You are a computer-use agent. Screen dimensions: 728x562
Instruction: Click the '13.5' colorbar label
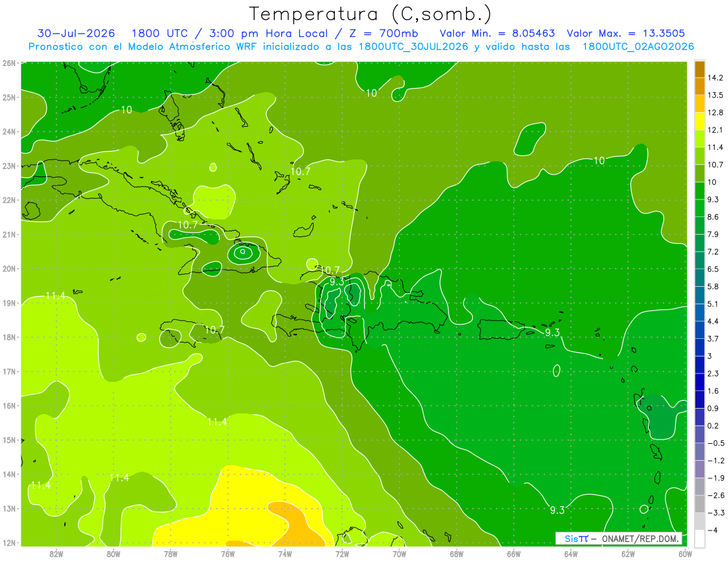point(715,95)
